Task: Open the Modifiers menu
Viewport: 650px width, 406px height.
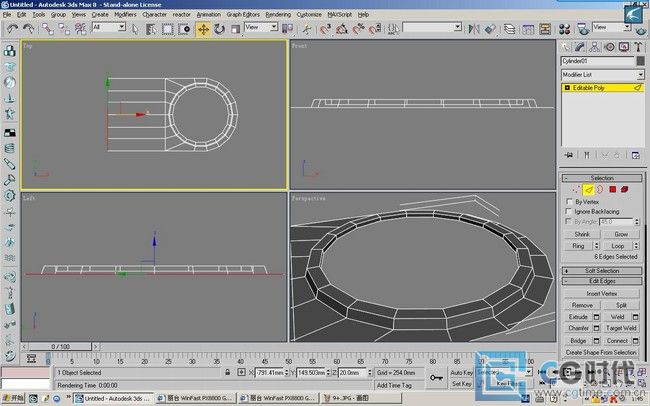Action: 125,15
